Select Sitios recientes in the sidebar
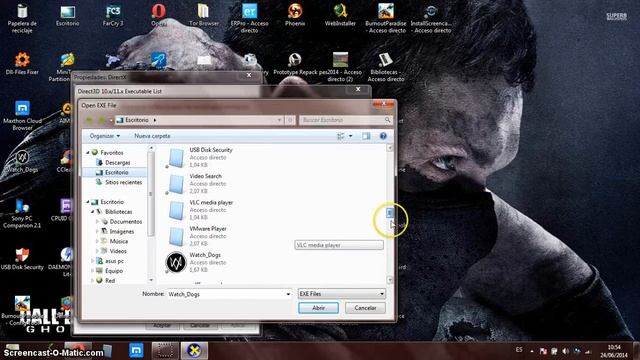 [x=124, y=182]
